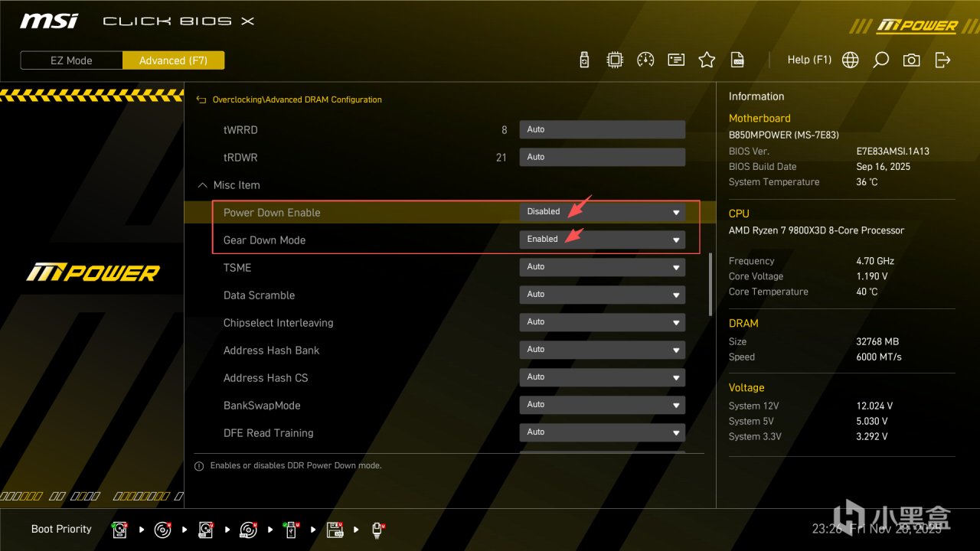The height and width of the screenshot is (551, 980).
Task: Take a screenshot with the camera icon
Action: click(911, 60)
